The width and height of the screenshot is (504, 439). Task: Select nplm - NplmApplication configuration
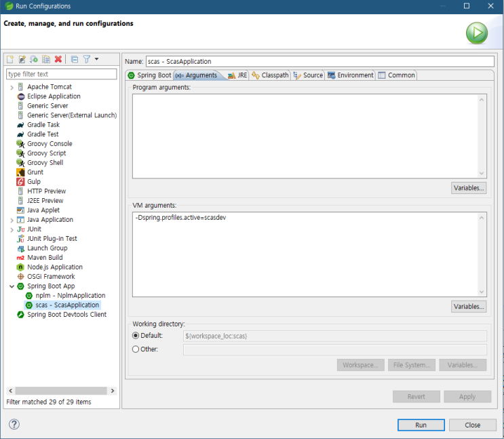pos(66,296)
